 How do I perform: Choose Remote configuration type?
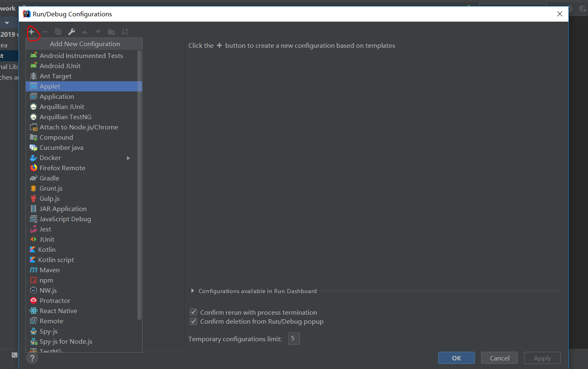(x=84, y=321)
